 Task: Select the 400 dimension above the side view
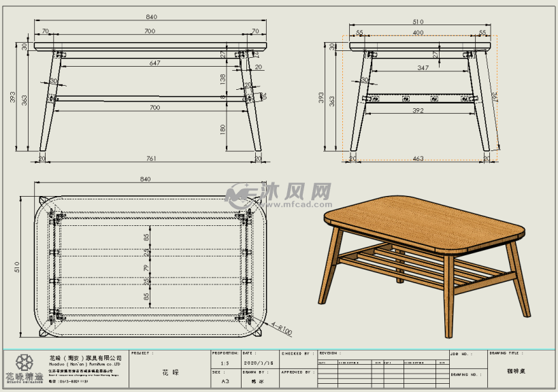[x=418, y=33]
